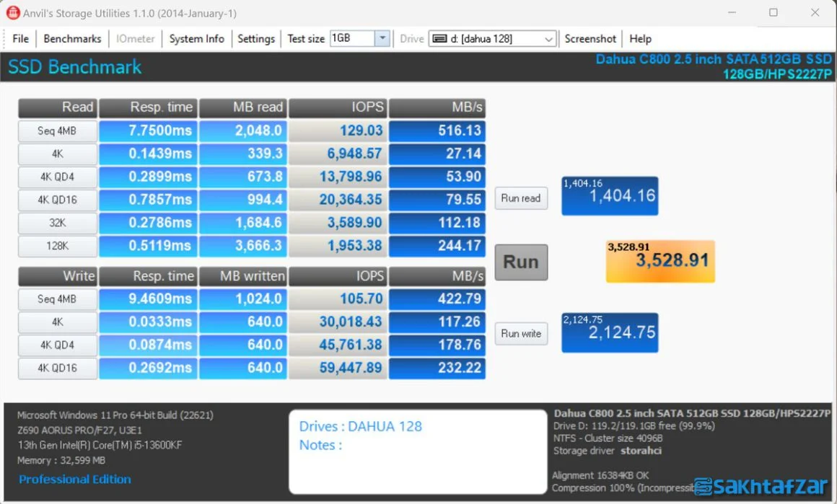Maximize the Anvil's Storage Utilities window
This screenshot has height=504, width=837.
[773, 12]
